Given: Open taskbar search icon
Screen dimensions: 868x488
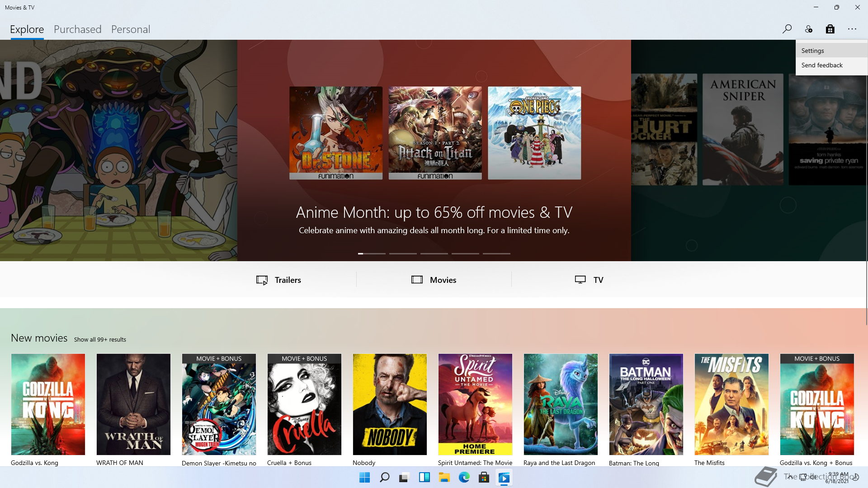Looking at the screenshot, I should coord(385,478).
